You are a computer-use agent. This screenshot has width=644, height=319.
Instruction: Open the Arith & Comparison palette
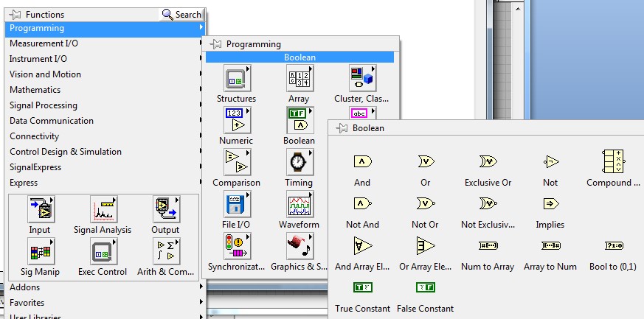pos(166,251)
